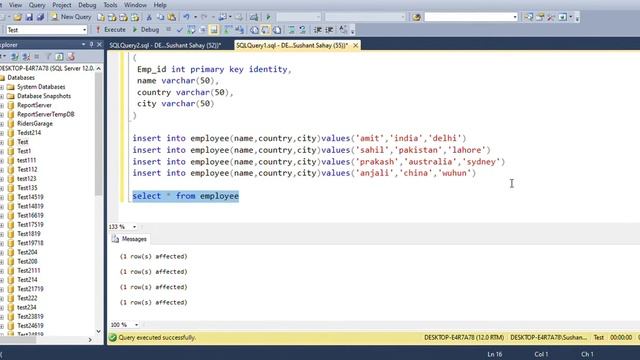Close the SQLQuery1.sql tab
This screenshot has width=640, height=360.
tap(356, 45)
